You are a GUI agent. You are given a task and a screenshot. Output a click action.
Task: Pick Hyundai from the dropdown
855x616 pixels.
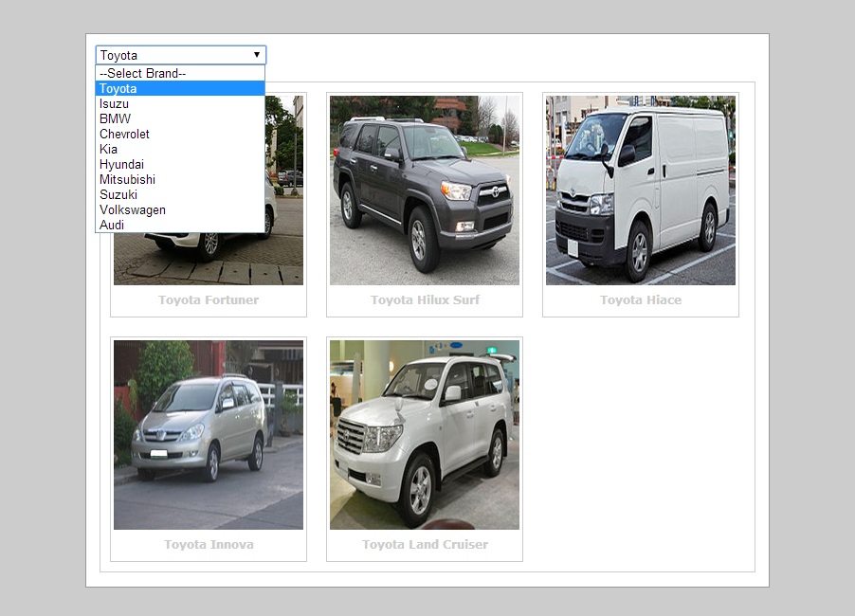[180, 165]
